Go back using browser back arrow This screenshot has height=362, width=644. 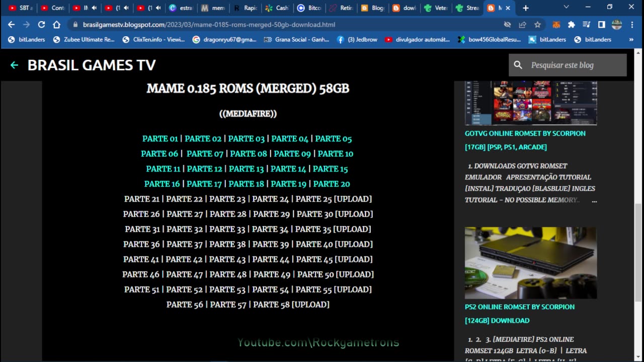(x=12, y=25)
